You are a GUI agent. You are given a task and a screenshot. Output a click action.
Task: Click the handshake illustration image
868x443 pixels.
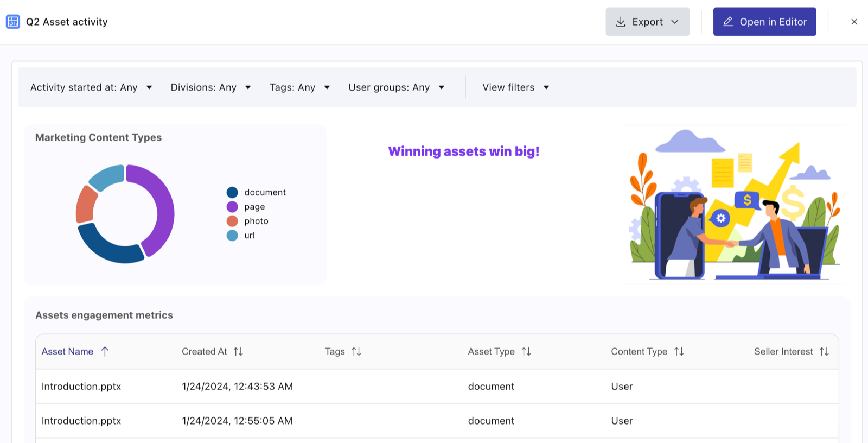pyautogui.click(x=734, y=205)
